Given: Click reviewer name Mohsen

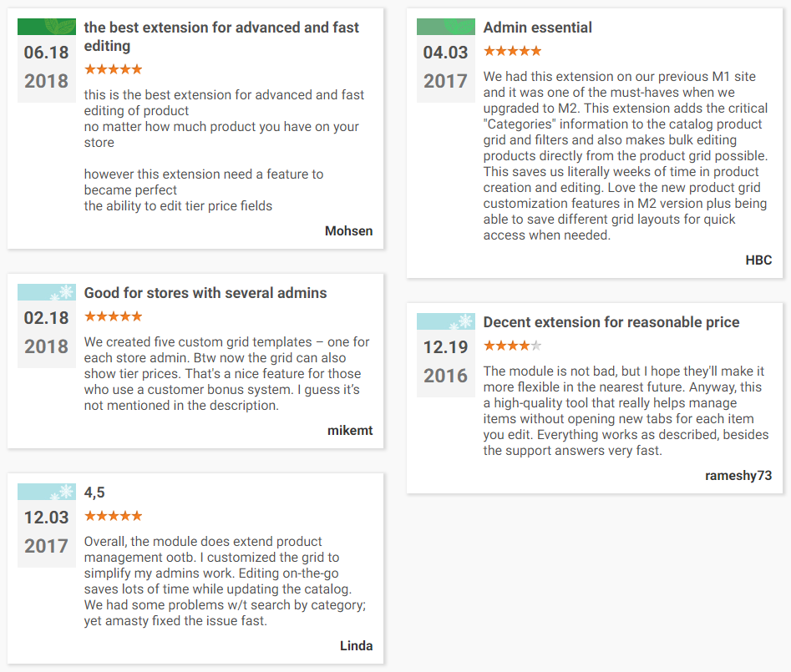Looking at the screenshot, I should click(x=348, y=231).
